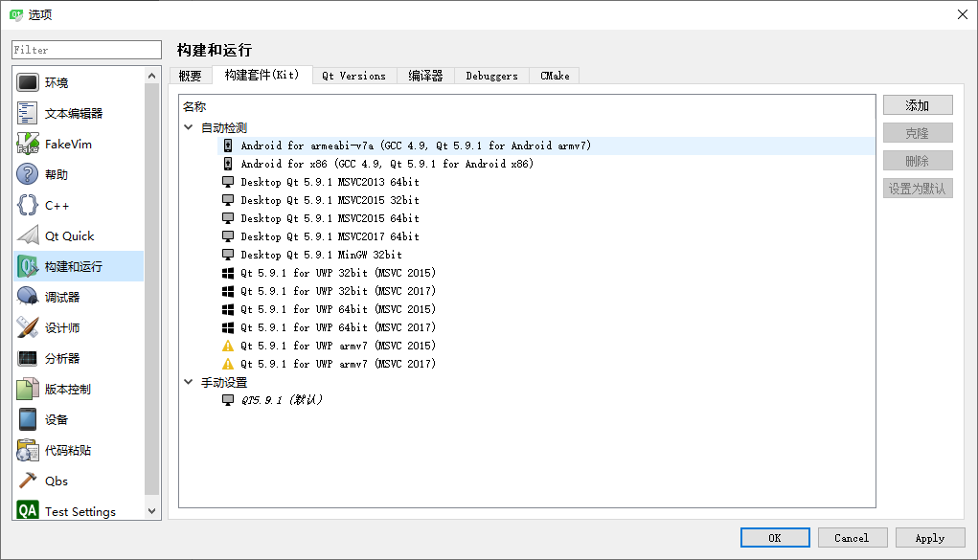978x560 pixels.
Task: Collapse the 自动检测 kit group
Action: (x=188, y=126)
